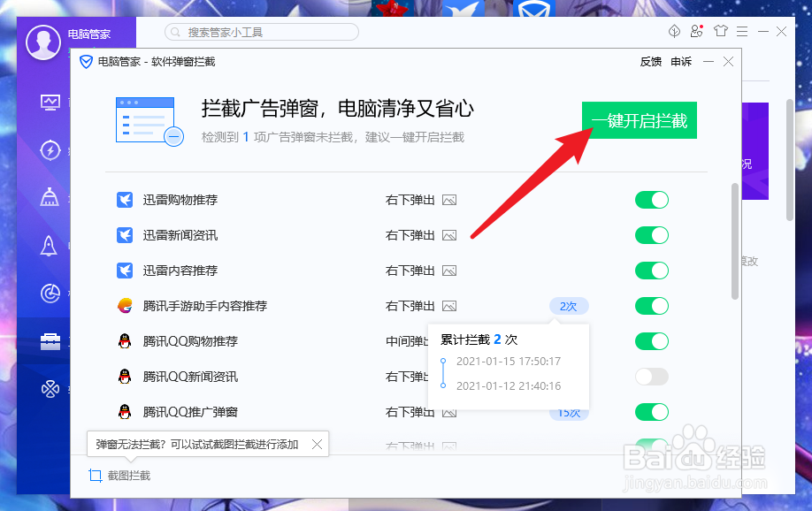Open the four-petal software manager sidebar icon
This screenshot has width=812, height=511.
50,389
